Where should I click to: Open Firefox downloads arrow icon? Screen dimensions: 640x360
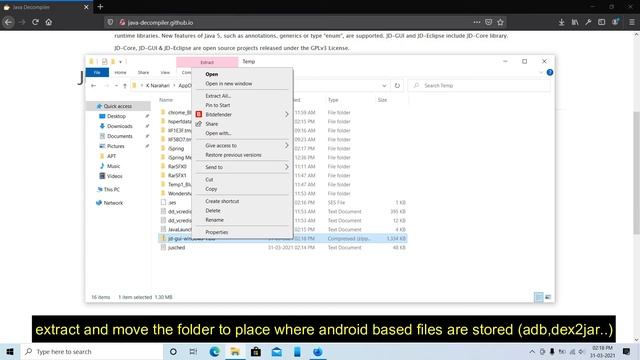562,22
